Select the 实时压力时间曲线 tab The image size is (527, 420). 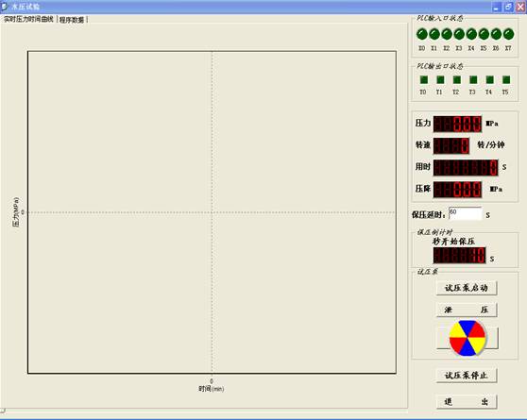click(28, 19)
